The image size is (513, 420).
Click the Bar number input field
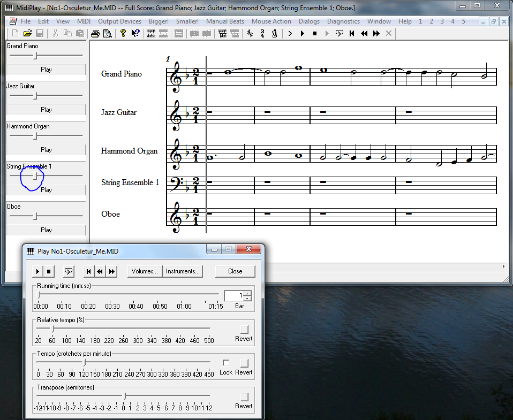pyautogui.click(x=234, y=295)
